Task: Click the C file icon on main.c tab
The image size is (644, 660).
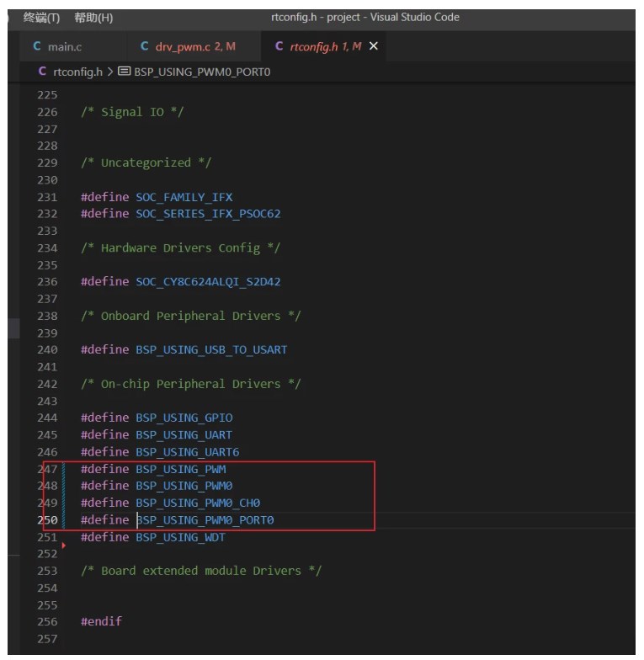Action: (37, 46)
